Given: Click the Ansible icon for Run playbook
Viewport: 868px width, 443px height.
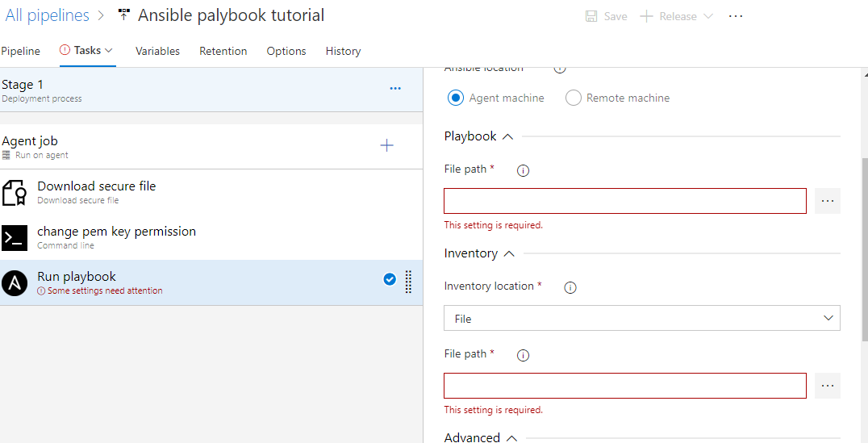Looking at the screenshot, I should pos(15,283).
